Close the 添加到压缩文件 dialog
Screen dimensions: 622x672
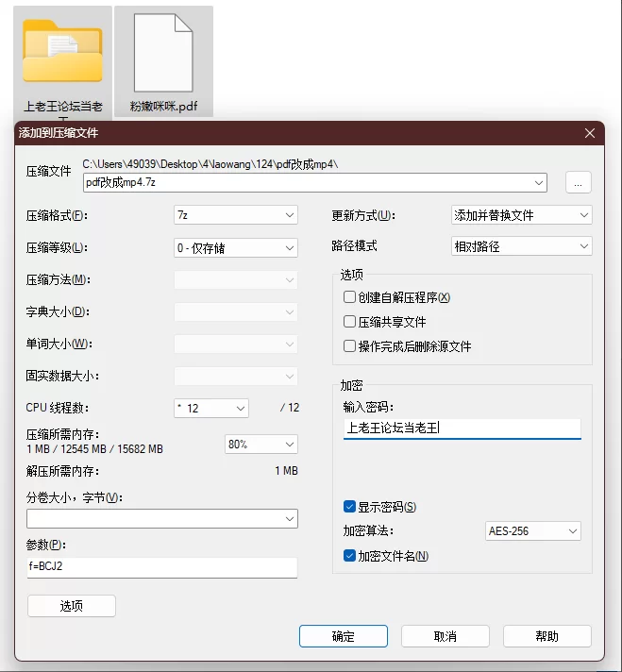click(x=589, y=133)
